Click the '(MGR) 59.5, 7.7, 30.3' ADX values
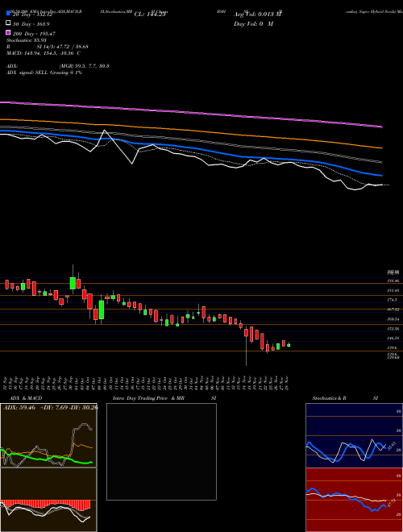 coord(84,66)
